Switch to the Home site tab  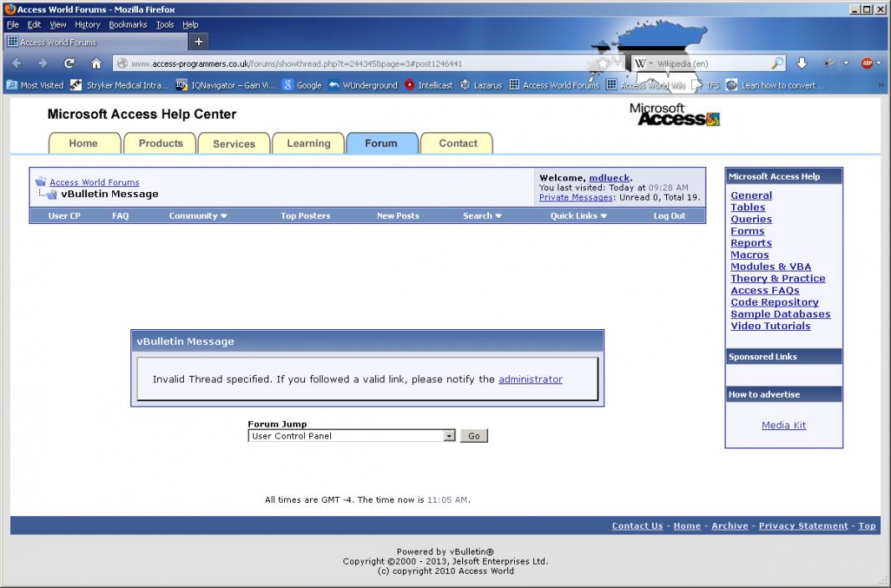coord(84,143)
